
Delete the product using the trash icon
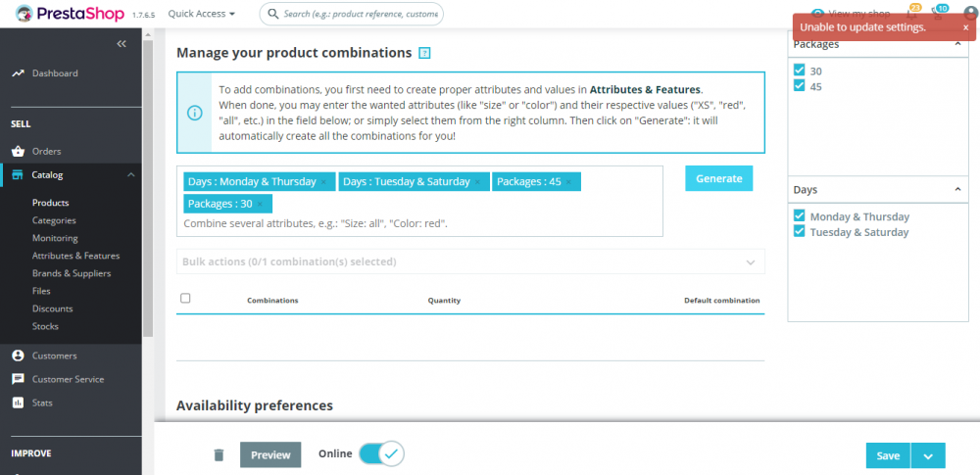tap(219, 454)
